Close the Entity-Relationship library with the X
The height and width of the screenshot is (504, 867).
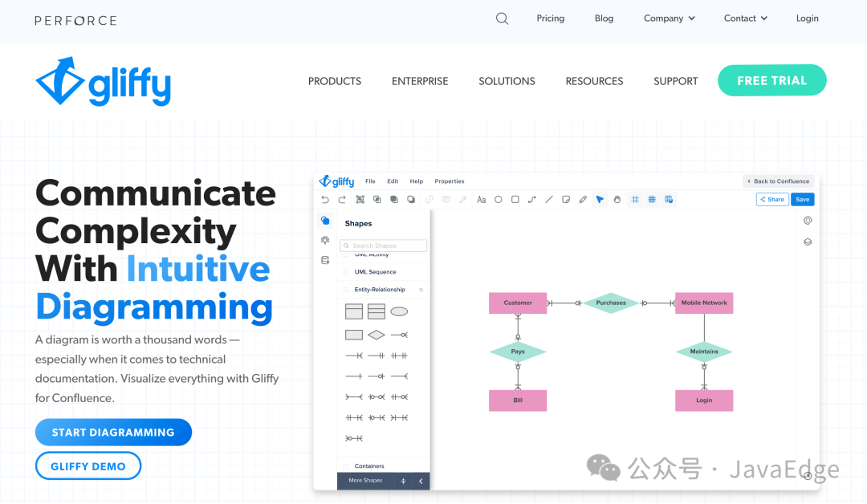[x=421, y=290]
